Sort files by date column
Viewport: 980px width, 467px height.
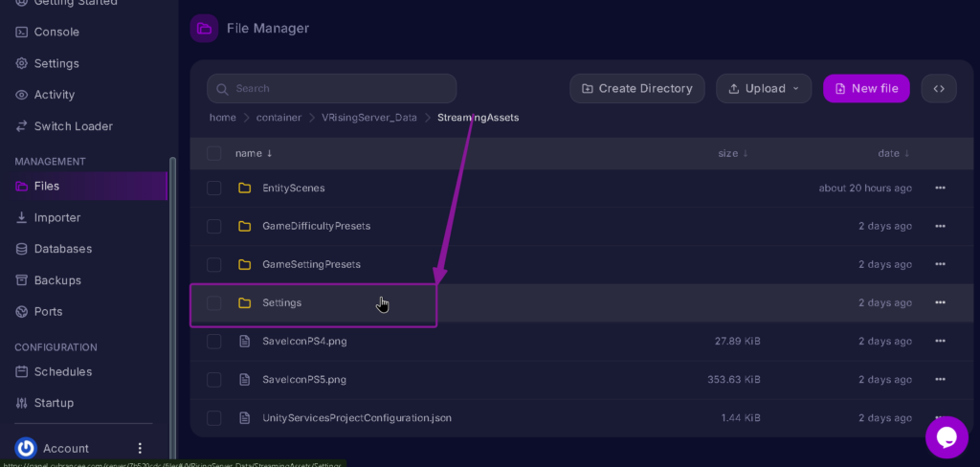pyautogui.click(x=894, y=153)
